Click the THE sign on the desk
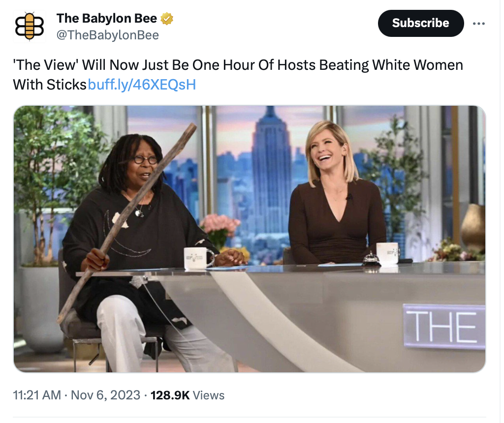Screen dimensions: 504x423 point(444,326)
